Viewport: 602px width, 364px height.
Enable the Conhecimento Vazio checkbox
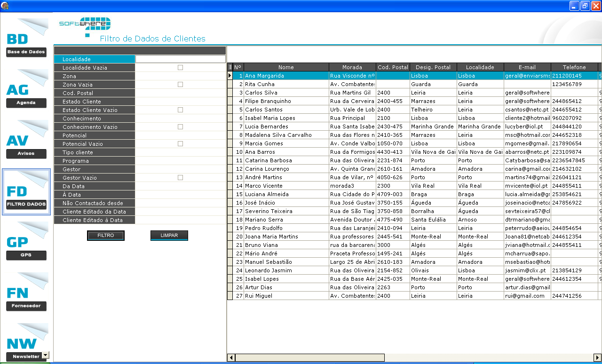(180, 127)
